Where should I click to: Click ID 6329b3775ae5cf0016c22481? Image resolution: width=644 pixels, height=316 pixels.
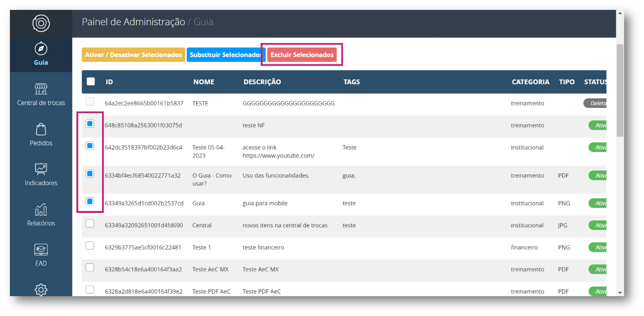tap(143, 247)
